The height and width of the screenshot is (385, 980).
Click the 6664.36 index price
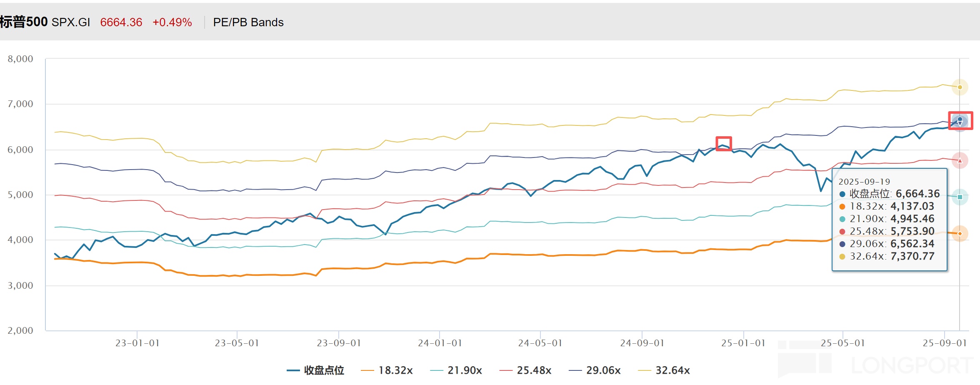click(x=121, y=22)
